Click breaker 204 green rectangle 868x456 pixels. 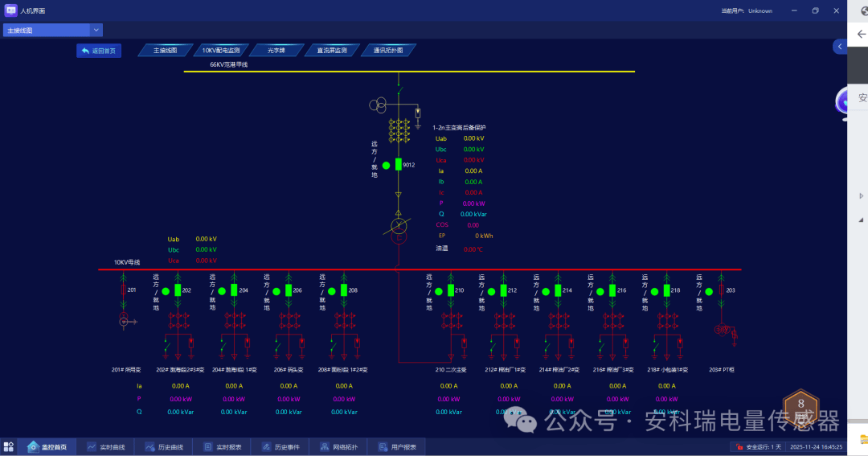pos(234,290)
